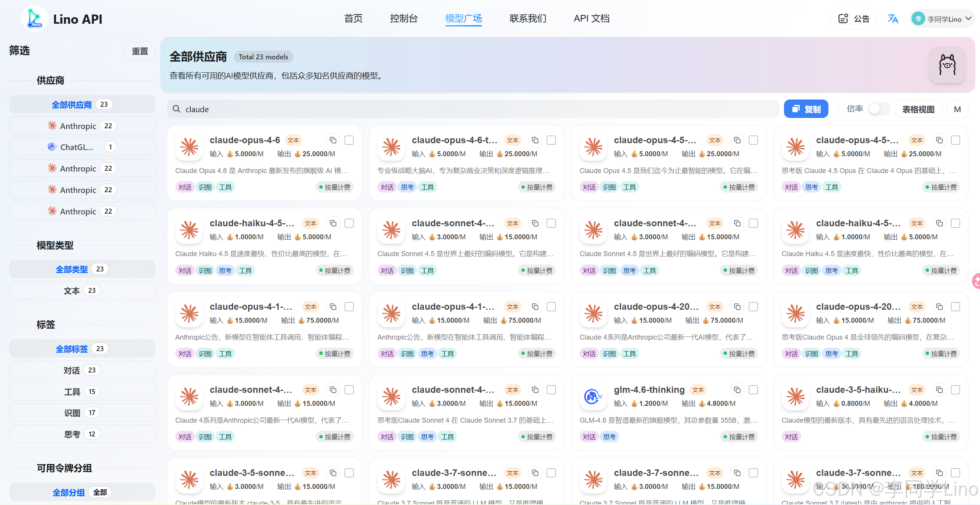This screenshot has height=505, width=980.
Task: Click the language switch icon
Action: 893,18
